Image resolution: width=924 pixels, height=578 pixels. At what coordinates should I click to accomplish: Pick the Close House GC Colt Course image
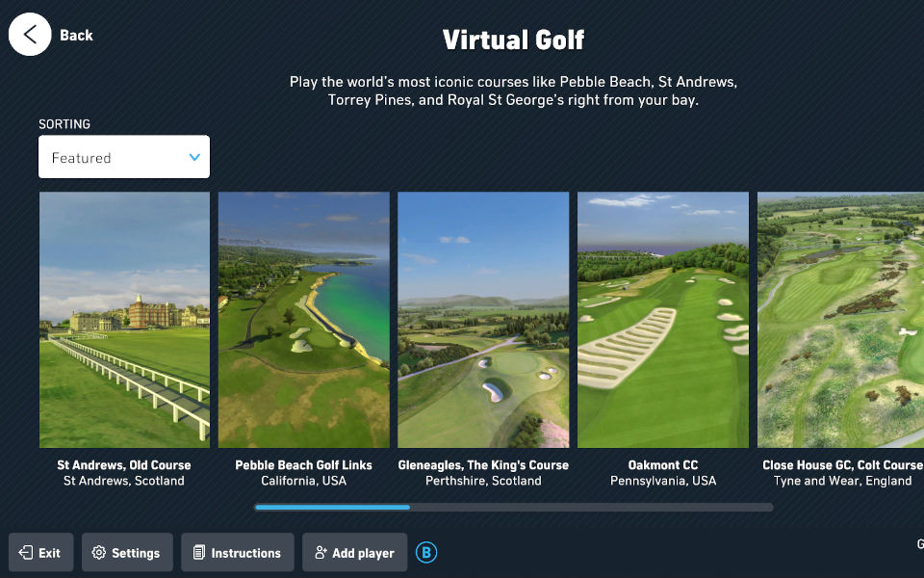click(841, 320)
